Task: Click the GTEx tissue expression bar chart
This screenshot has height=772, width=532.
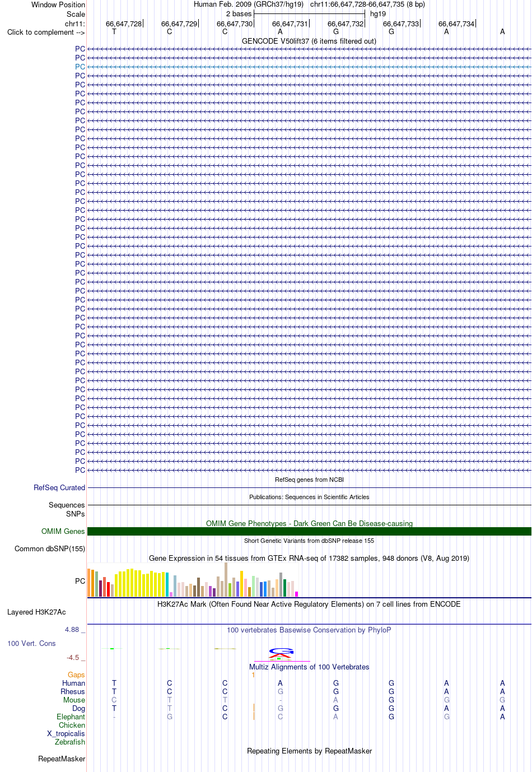Action: point(193,580)
